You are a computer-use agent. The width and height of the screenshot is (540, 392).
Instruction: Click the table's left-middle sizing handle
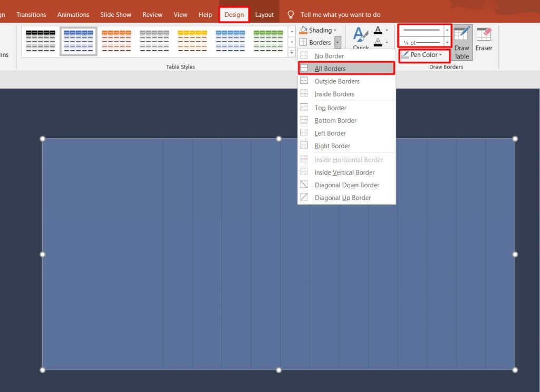(42, 254)
